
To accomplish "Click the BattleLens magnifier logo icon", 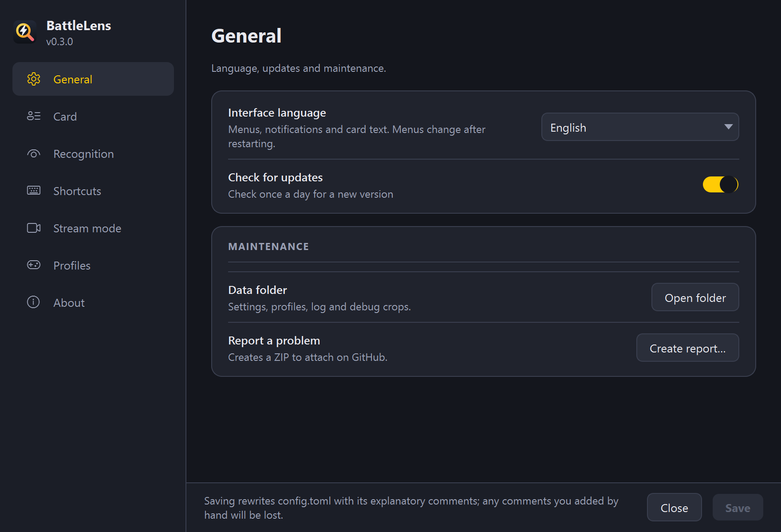I will pos(25,32).
